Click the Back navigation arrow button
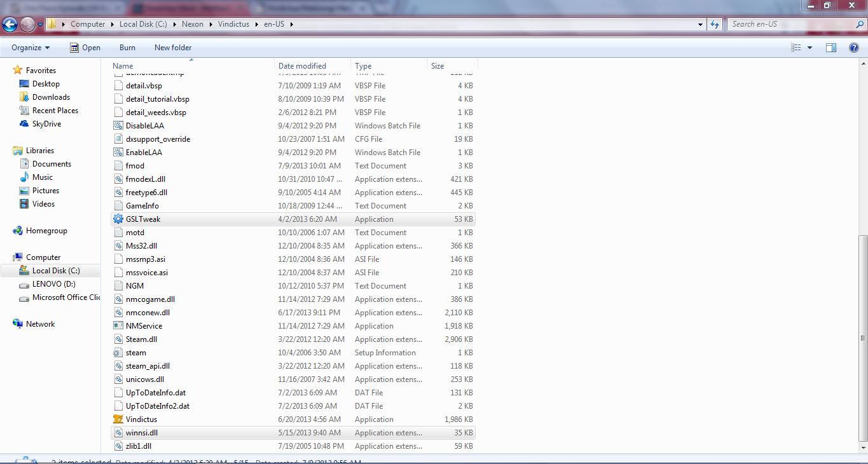 [10, 24]
